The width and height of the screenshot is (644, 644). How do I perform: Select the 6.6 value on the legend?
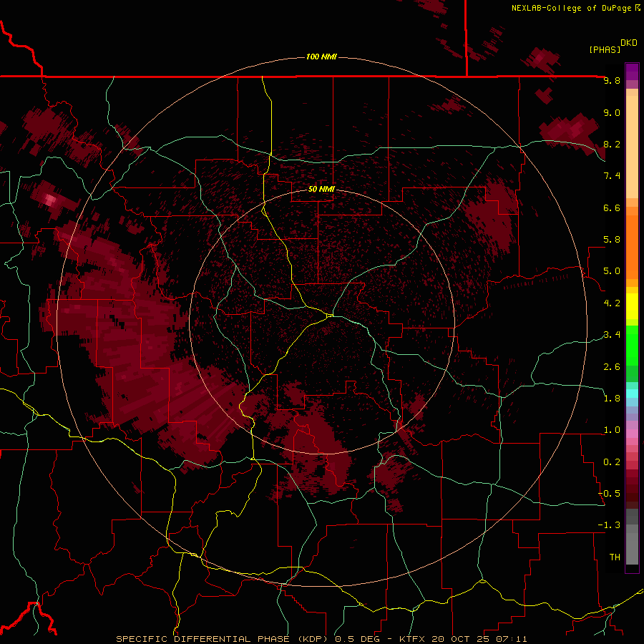[x=612, y=208]
